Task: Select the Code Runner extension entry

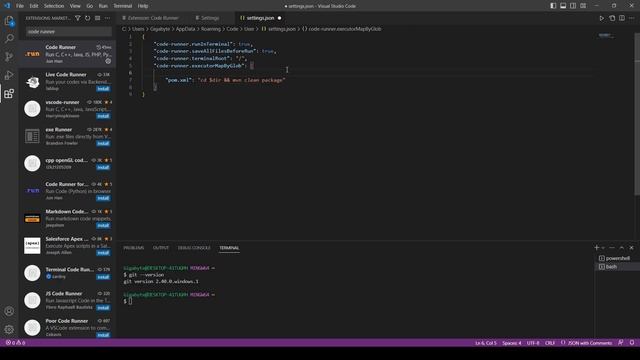Action: click(67, 53)
